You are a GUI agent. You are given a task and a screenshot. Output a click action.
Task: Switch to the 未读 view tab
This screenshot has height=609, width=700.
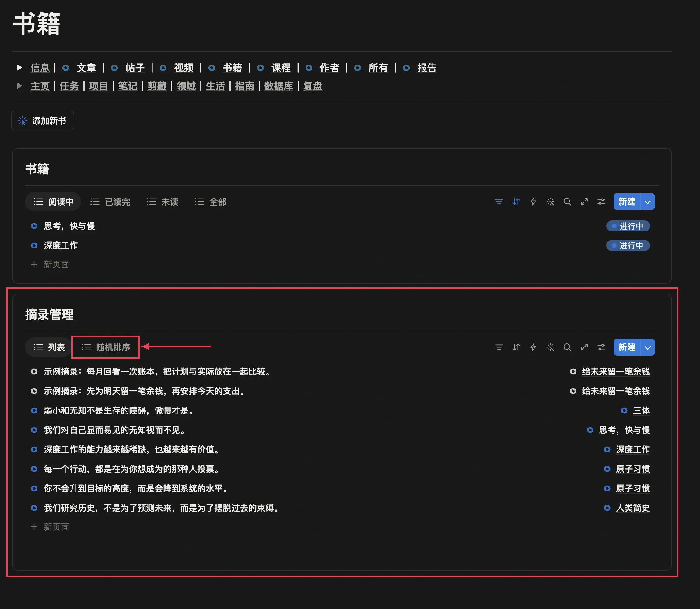tap(162, 202)
